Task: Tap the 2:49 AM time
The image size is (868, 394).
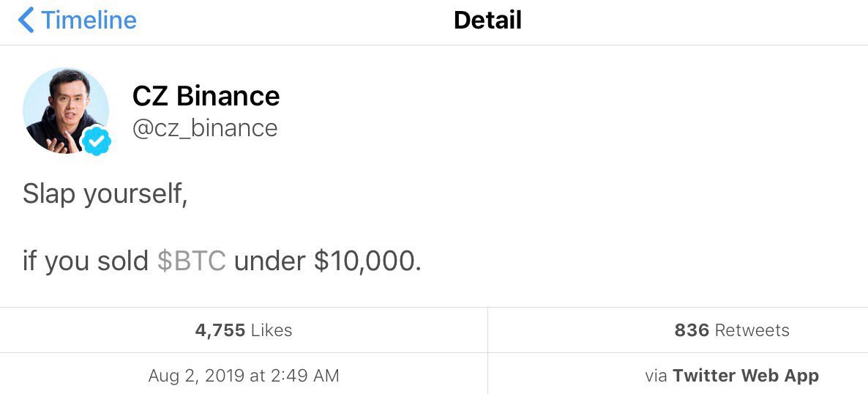Action: tap(304, 376)
